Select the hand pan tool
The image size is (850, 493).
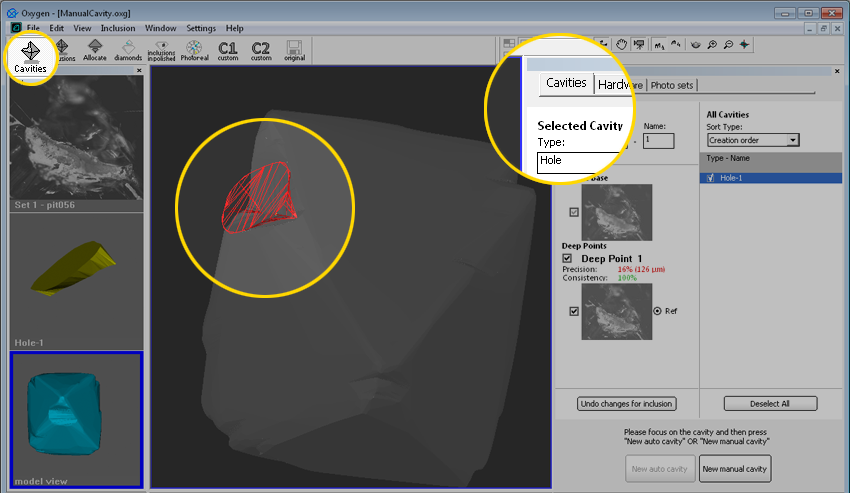pyautogui.click(x=622, y=44)
